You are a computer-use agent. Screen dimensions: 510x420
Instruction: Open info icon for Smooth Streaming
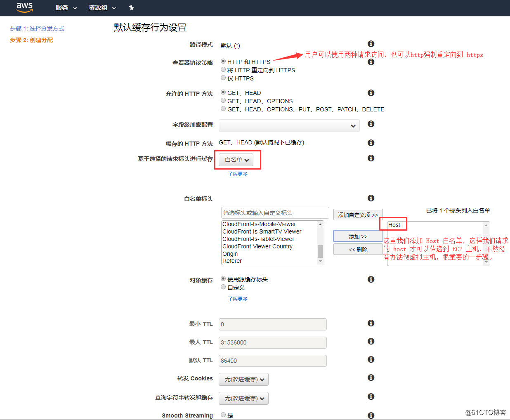point(371,415)
